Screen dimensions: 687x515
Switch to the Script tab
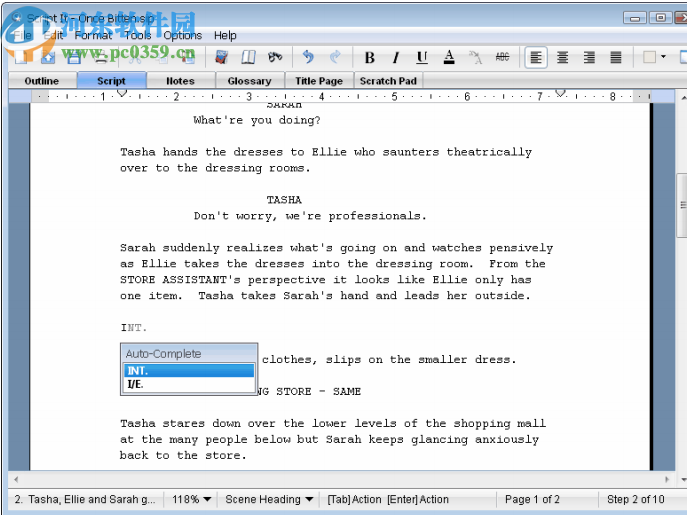(111, 81)
